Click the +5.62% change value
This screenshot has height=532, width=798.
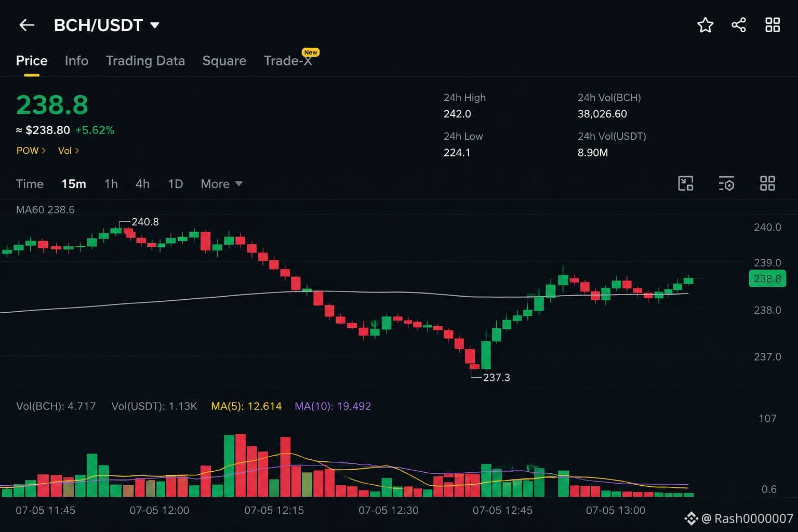click(95, 130)
